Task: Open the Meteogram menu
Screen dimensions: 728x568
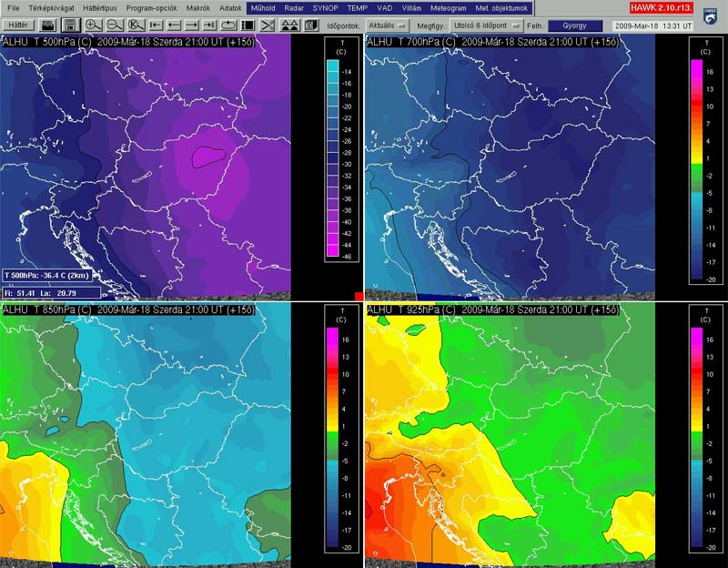Action: click(x=448, y=7)
